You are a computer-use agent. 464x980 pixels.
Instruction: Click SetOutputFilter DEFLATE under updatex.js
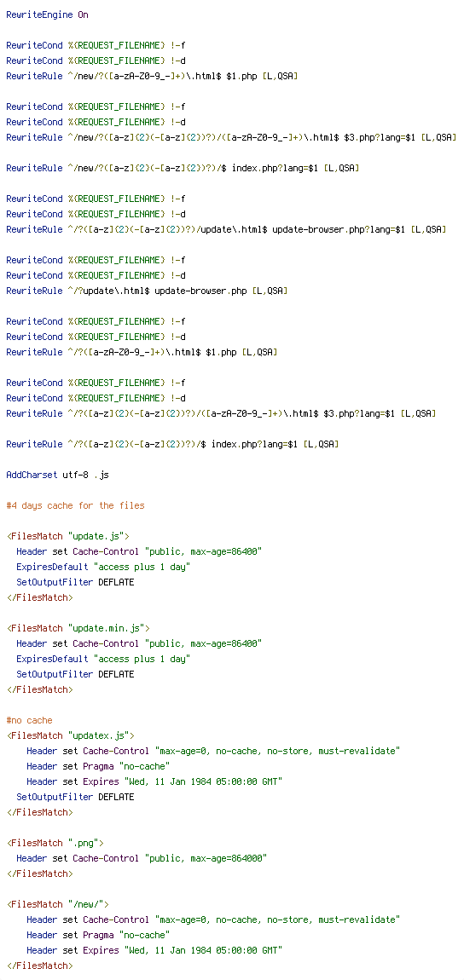[75, 796]
